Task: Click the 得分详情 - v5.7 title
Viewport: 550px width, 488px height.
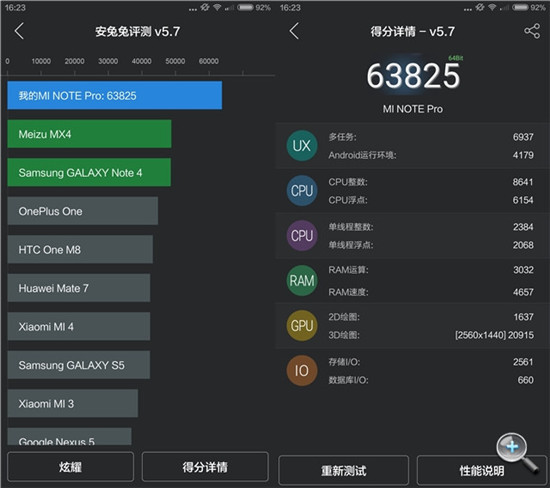Action: (412, 32)
